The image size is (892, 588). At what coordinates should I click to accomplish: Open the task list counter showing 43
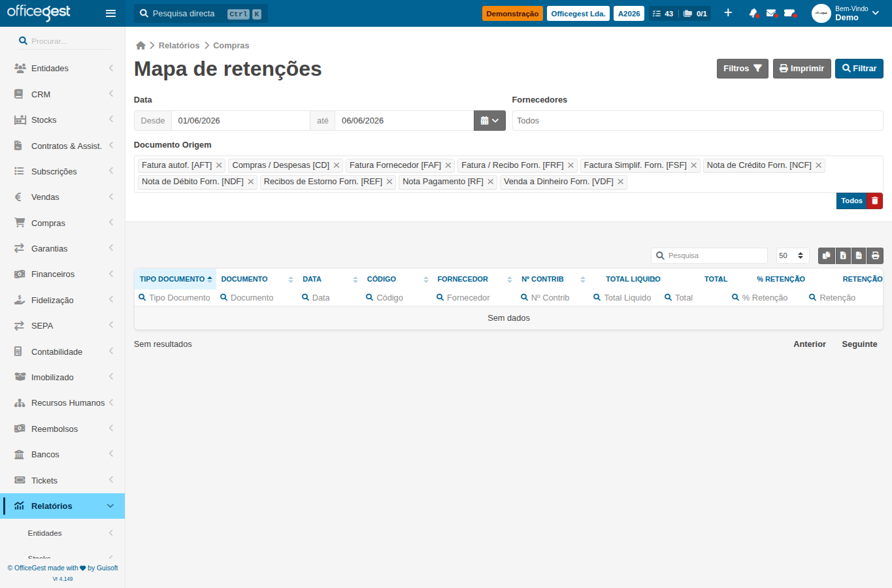point(663,13)
